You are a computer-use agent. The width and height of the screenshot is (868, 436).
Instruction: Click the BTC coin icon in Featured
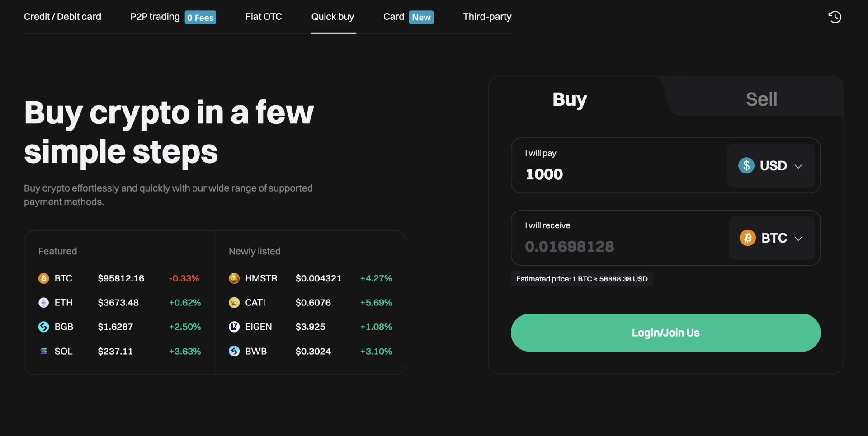(43, 278)
